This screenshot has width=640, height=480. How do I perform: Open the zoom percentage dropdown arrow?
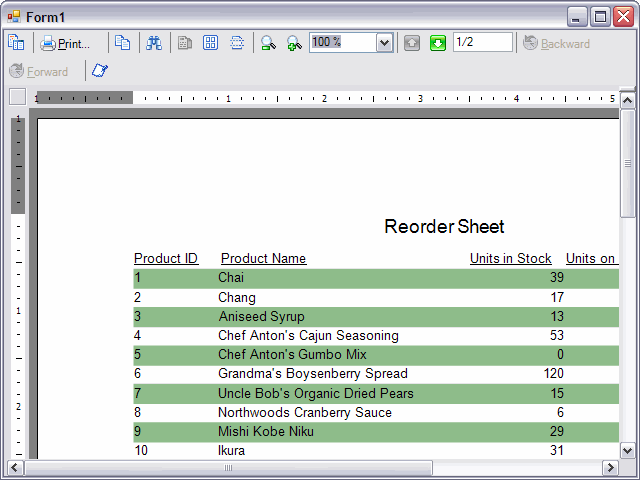click(x=384, y=42)
